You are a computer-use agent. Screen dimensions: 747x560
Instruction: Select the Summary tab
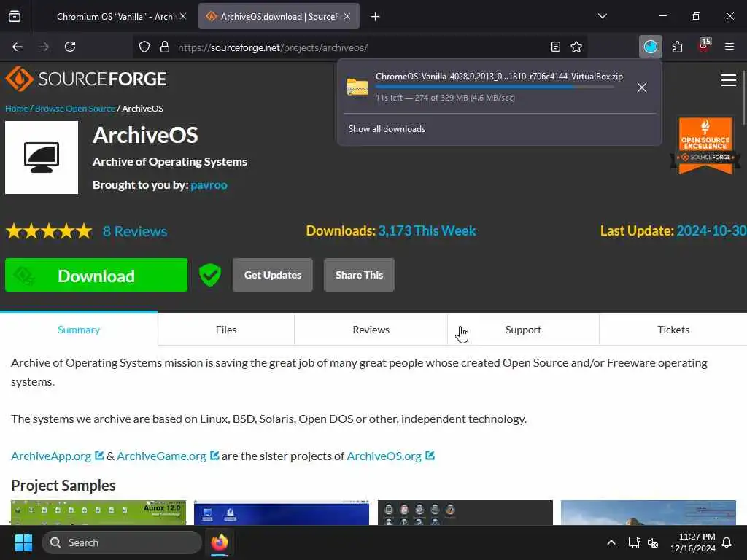tap(79, 330)
